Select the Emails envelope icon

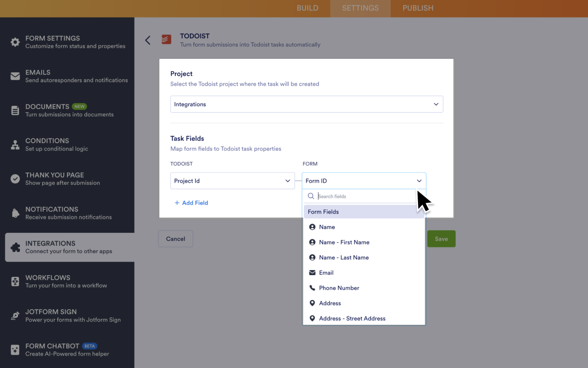pos(15,76)
